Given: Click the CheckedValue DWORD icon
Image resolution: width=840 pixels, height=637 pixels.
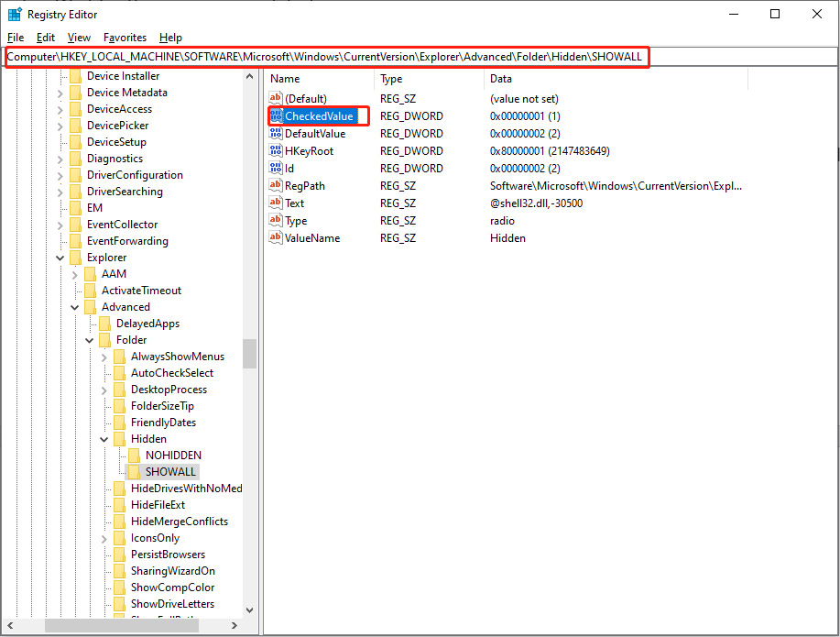Looking at the screenshot, I should coord(276,115).
